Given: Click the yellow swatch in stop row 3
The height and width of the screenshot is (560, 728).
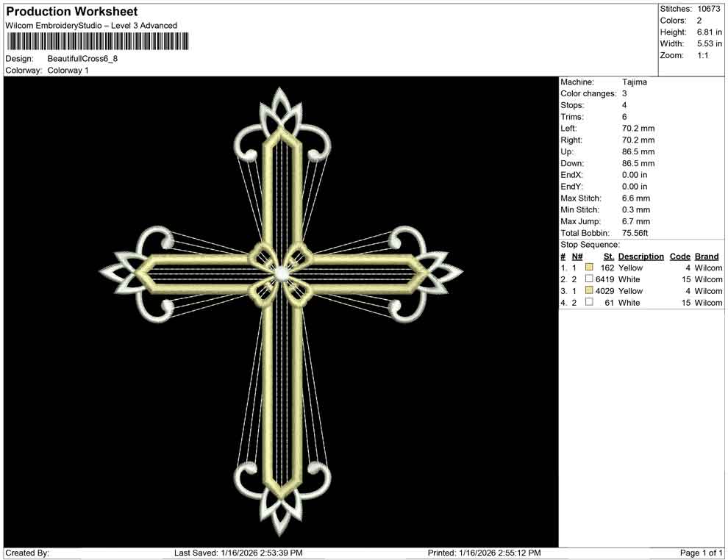Looking at the screenshot, I should [x=588, y=291].
